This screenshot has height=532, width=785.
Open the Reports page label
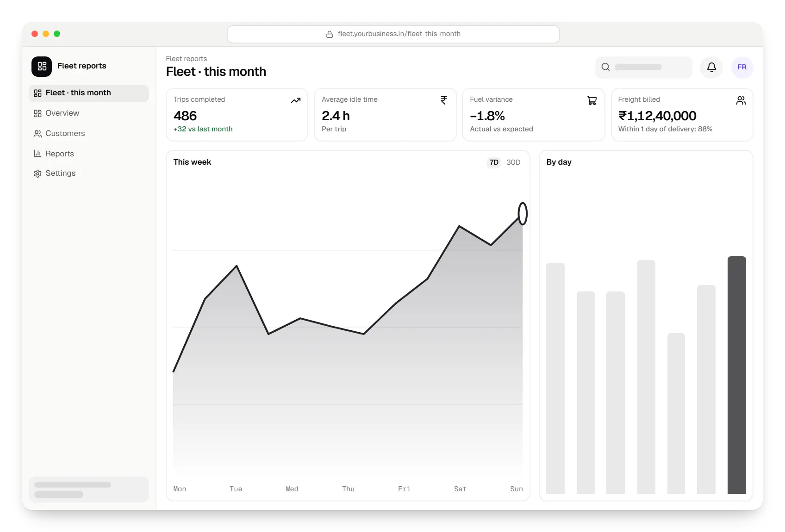coord(60,154)
